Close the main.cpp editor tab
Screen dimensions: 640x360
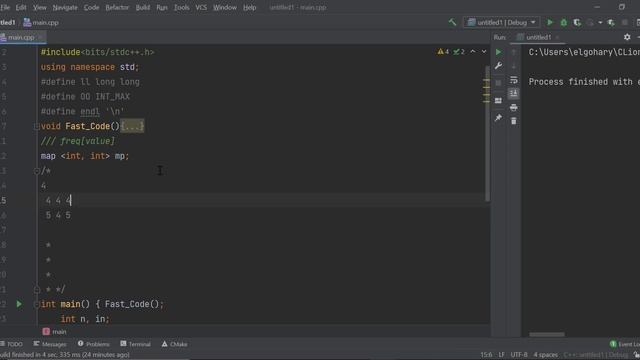tap(40, 38)
